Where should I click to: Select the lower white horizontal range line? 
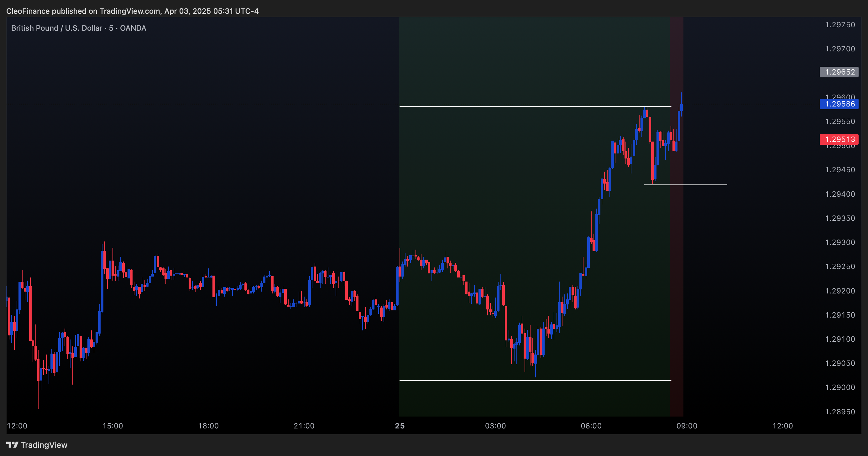pos(535,381)
